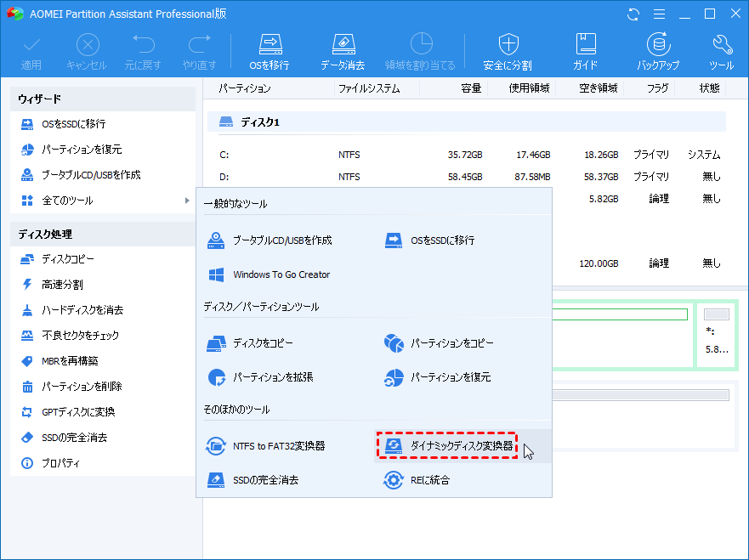The width and height of the screenshot is (749, 560).
Task: Click the ファイルシステム column header
Action: 369,88
